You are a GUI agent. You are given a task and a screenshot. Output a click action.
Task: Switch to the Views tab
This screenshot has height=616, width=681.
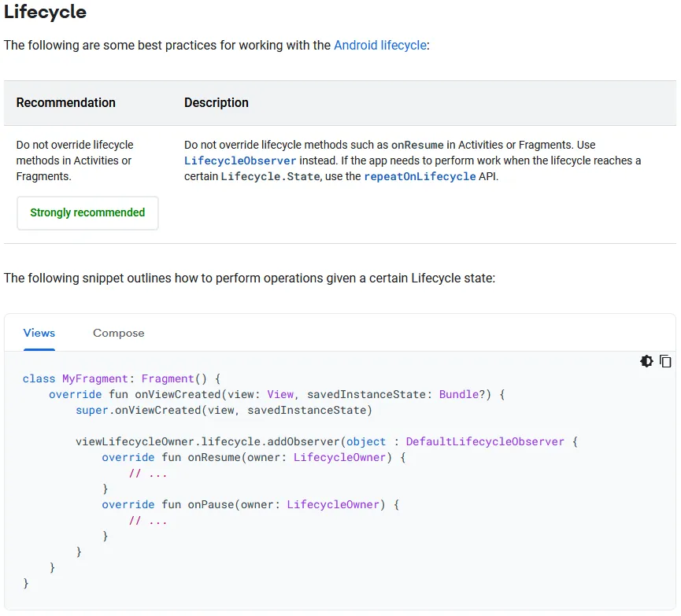pos(39,333)
